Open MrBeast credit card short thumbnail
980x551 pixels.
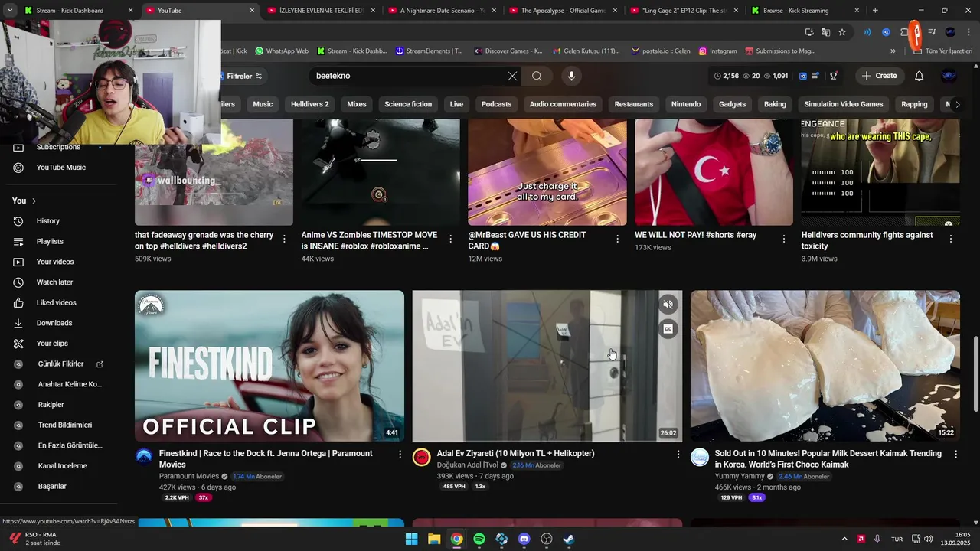tap(547, 172)
